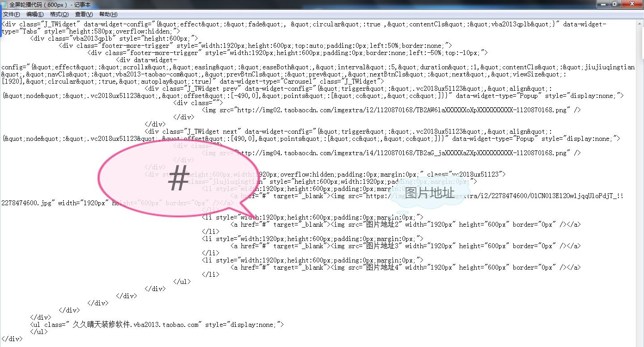Click the text "J_TWidget prev" in the code
Viewport: 644px width, 347px height.
pos(212,89)
